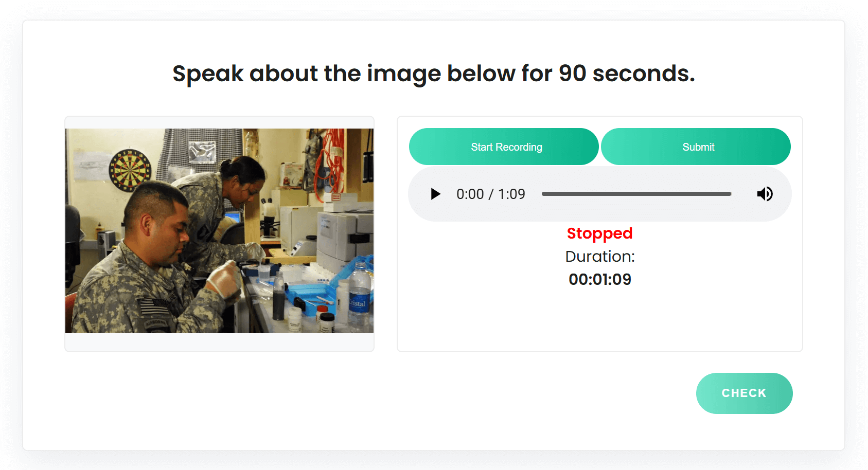Viewport: 868px width, 470px height.
Task: Click the 00:01:09 duration value
Action: pos(599,279)
